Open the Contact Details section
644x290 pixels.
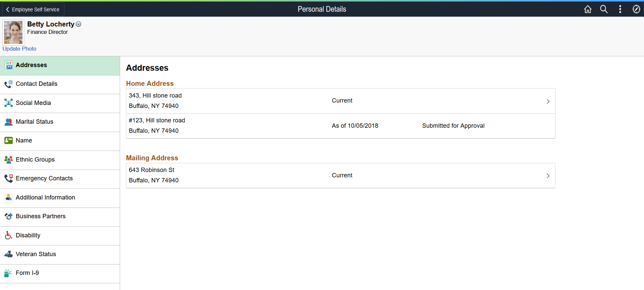pyautogui.click(x=60, y=84)
